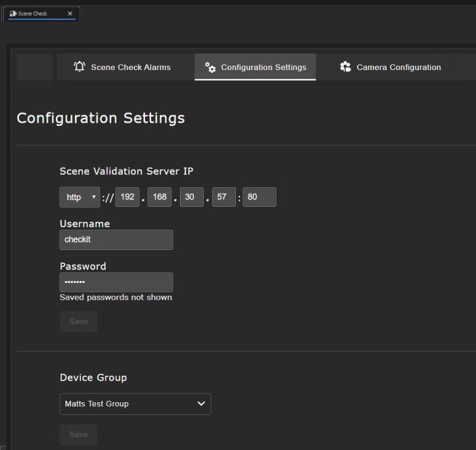Click the Camera Configuration tab icon
Image resolution: width=476 pixels, height=450 pixels.
coord(345,67)
